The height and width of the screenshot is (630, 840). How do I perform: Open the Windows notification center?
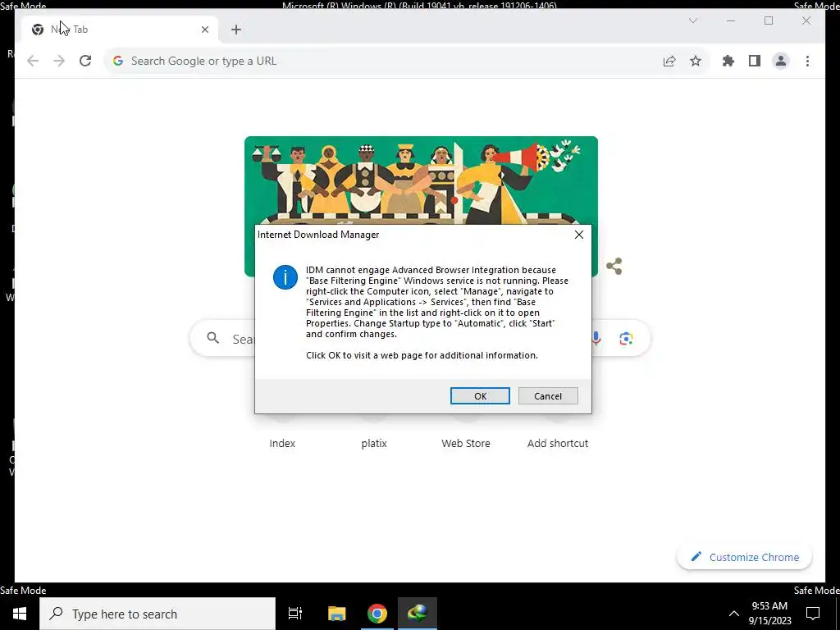tap(813, 614)
